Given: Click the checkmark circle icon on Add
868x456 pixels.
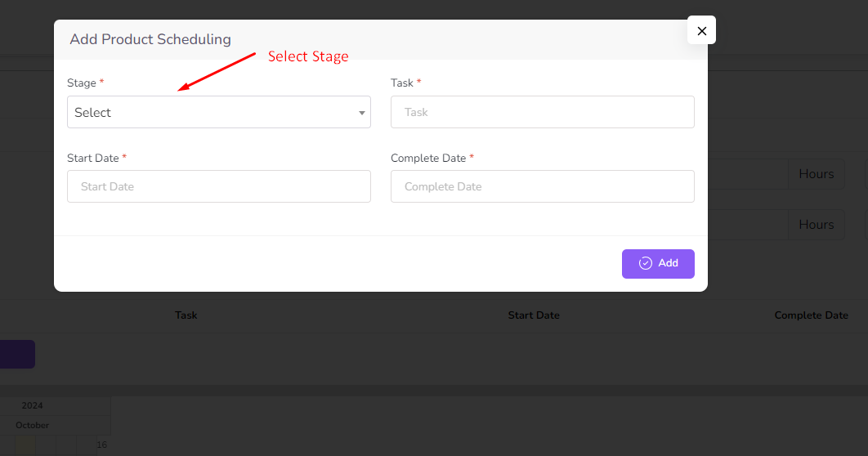Looking at the screenshot, I should coord(645,263).
